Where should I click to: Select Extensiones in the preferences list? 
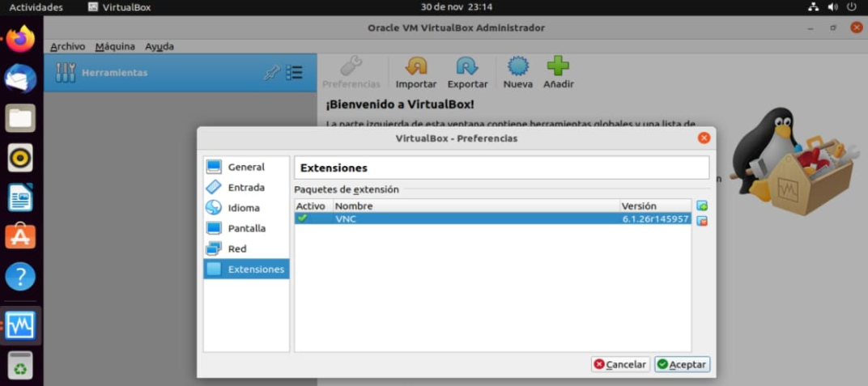point(246,269)
